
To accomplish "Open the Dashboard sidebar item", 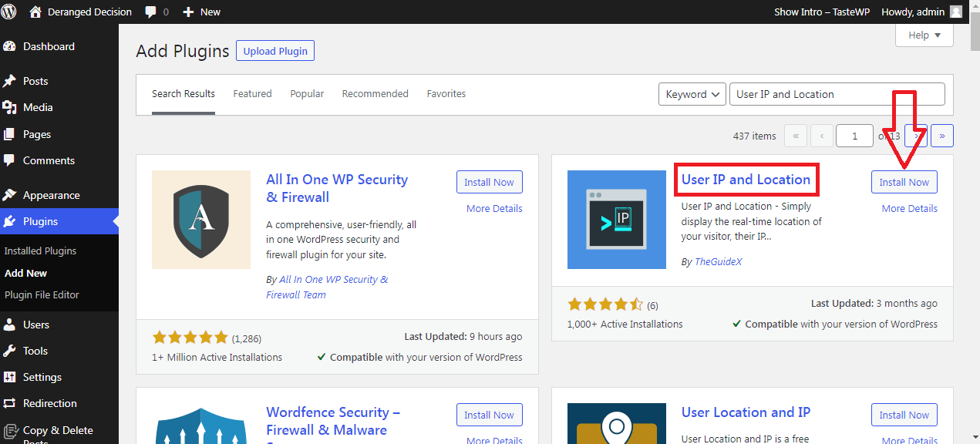I will click(x=49, y=46).
